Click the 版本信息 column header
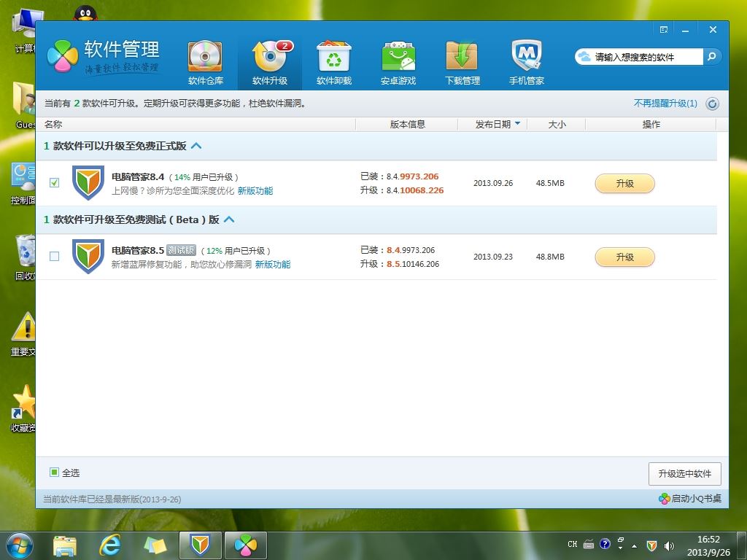The width and height of the screenshot is (747, 560). (x=407, y=124)
